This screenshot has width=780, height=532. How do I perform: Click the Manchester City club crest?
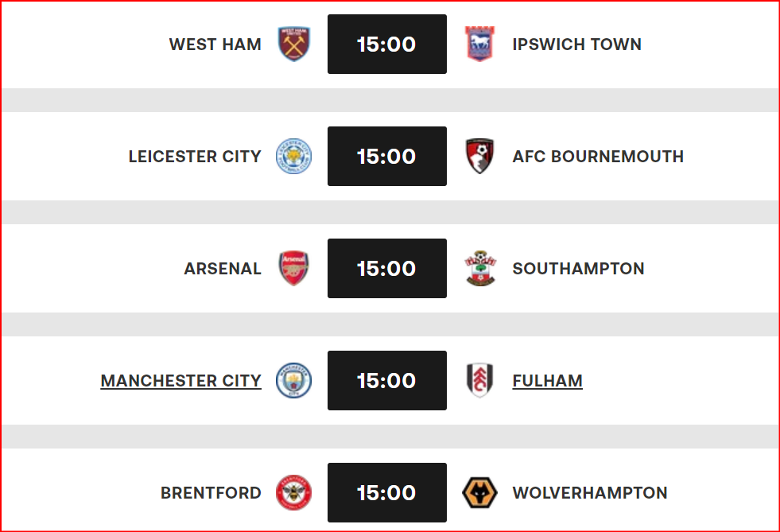click(293, 381)
